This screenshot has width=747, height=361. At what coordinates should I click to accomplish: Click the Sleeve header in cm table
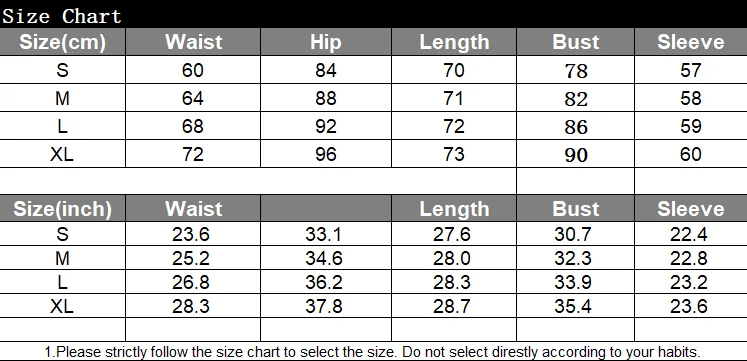(x=691, y=42)
